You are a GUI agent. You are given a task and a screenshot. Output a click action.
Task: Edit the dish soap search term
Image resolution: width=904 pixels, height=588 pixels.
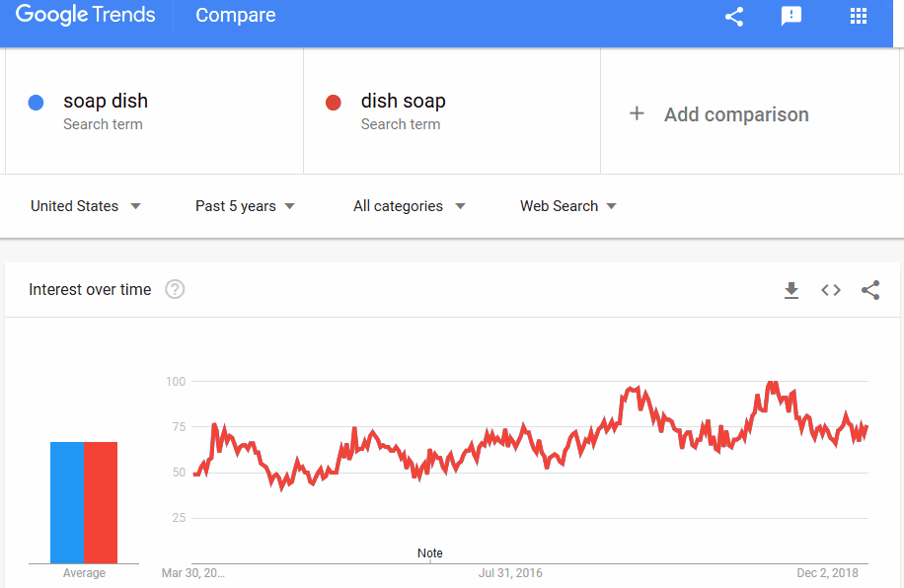pyautogui.click(x=403, y=101)
